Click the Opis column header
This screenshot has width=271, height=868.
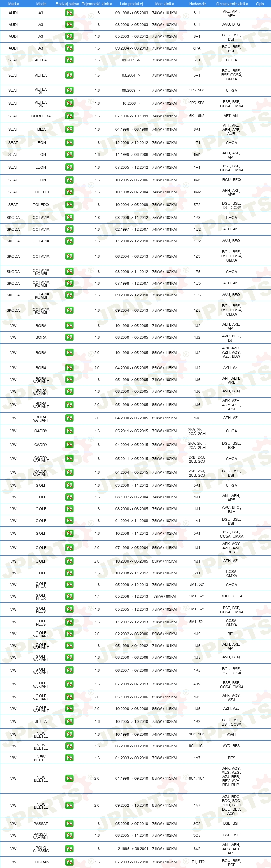pyautogui.click(x=260, y=4)
